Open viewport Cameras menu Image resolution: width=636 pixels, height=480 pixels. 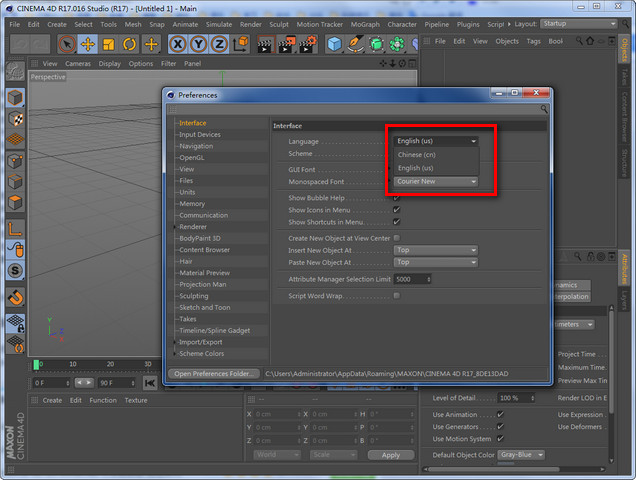point(78,64)
